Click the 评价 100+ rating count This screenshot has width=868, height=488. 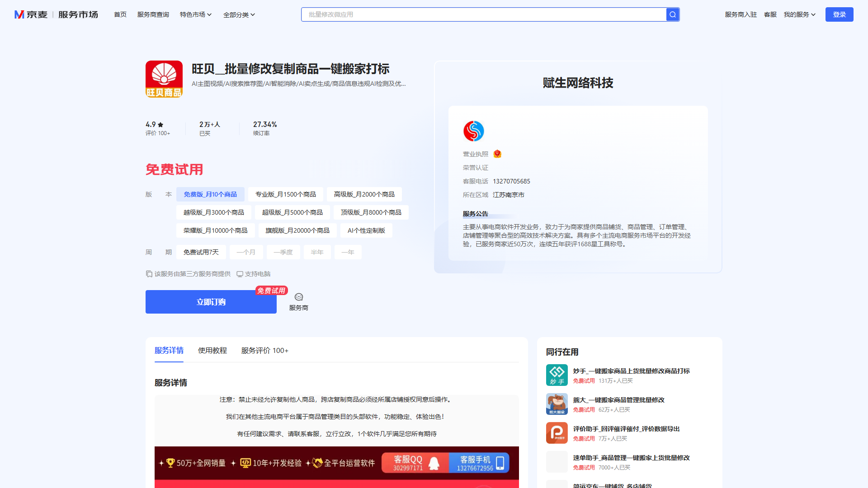click(x=158, y=133)
